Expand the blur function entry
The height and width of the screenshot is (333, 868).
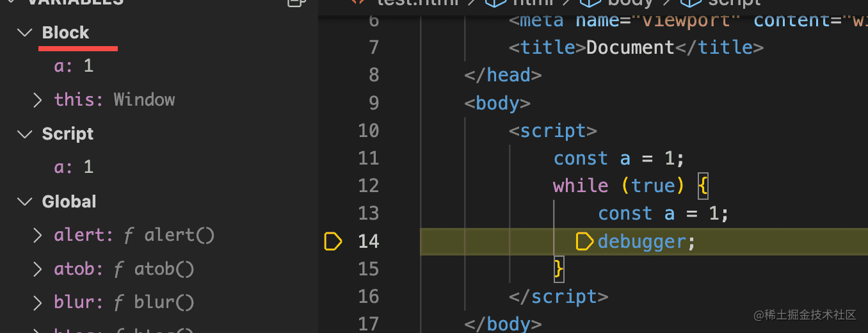[38, 302]
